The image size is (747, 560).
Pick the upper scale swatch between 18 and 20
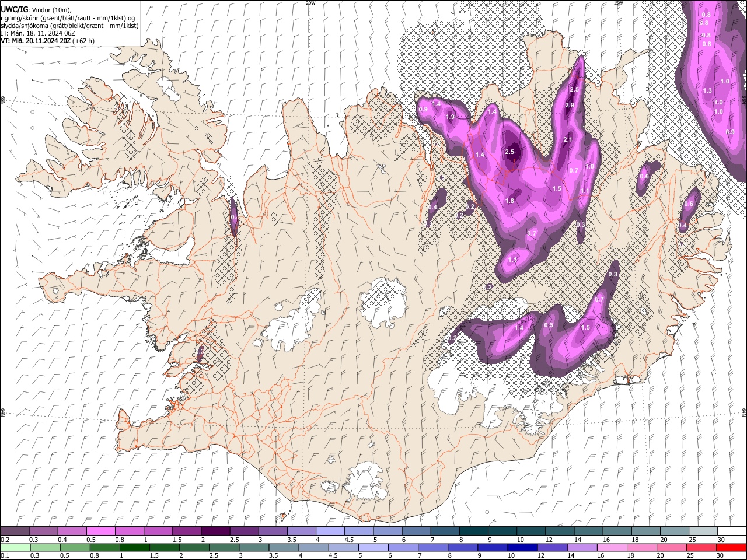pyautogui.click(x=646, y=531)
